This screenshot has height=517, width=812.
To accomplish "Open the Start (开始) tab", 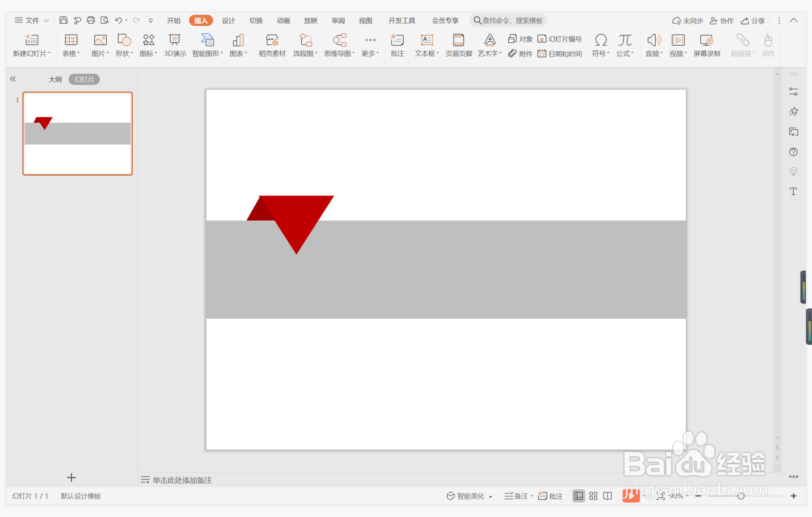I will point(173,20).
